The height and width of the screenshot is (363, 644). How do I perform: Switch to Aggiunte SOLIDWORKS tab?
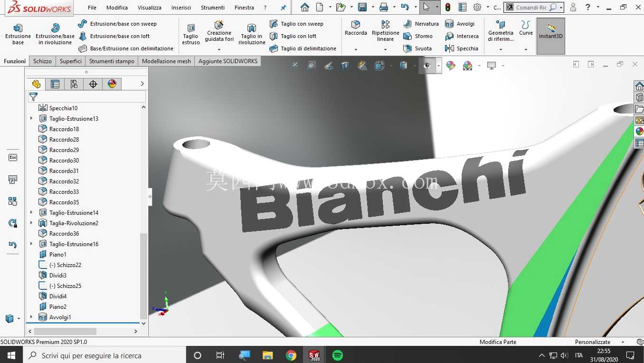pos(228,61)
